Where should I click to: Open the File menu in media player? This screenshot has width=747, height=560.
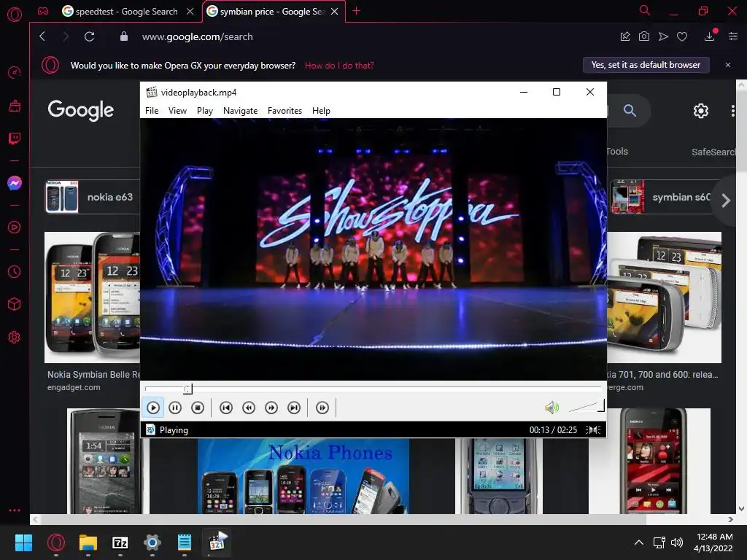click(152, 111)
